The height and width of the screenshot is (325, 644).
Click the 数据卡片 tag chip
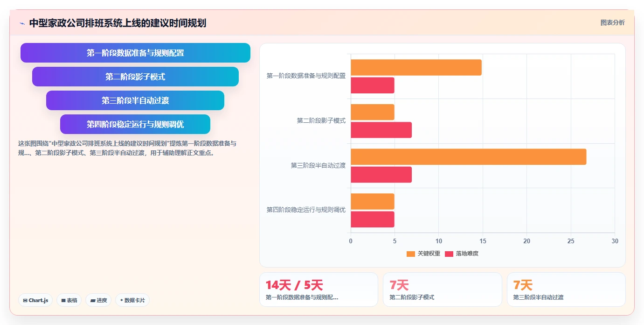pos(132,300)
